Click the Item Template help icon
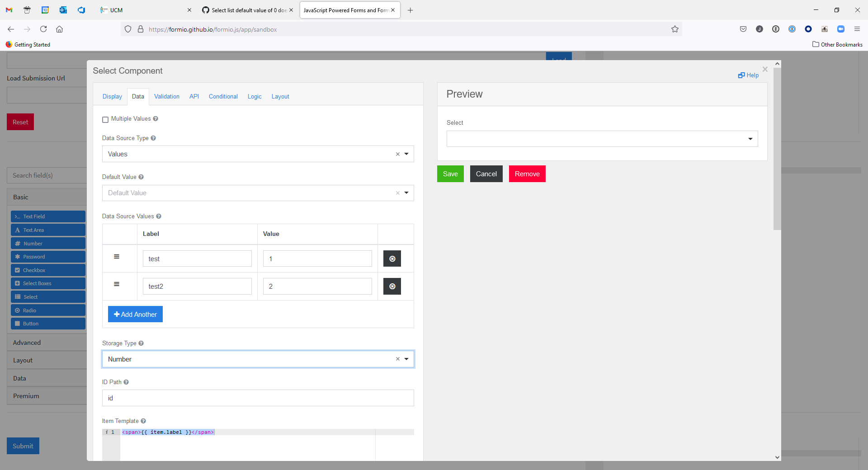Screen dimensions: 868x470 [143, 421]
